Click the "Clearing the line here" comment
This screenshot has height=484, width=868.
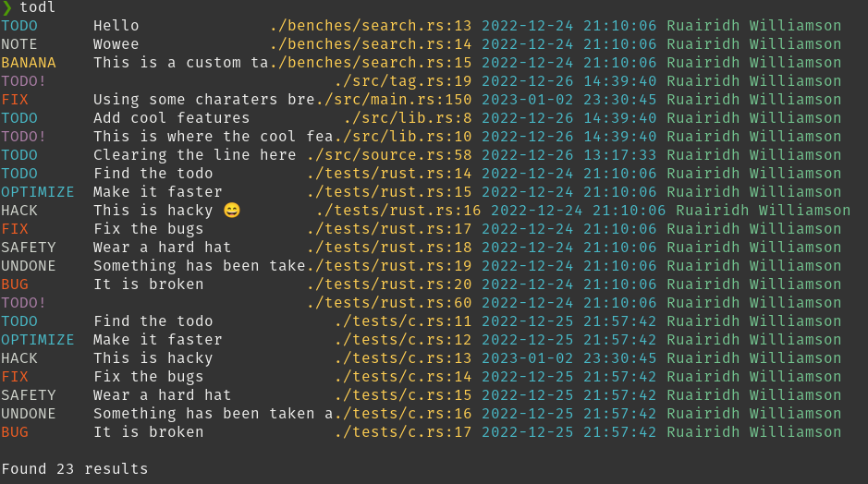195,155
